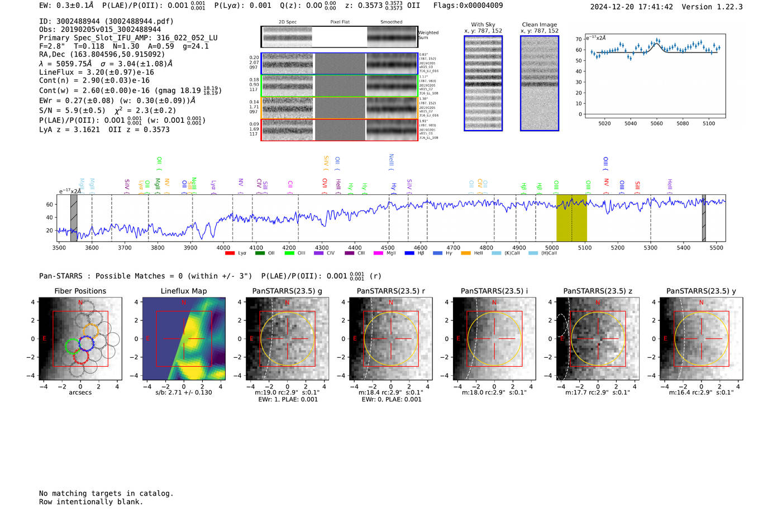Viewport: 782px width, 532px height.
Task: Click the "Row intentionally blank." text
Action: (91, 502)
